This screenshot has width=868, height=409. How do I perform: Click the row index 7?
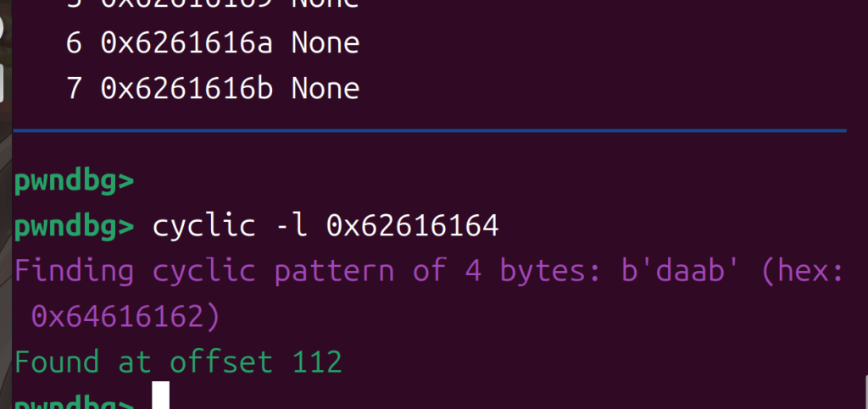(x=74, y=88)
